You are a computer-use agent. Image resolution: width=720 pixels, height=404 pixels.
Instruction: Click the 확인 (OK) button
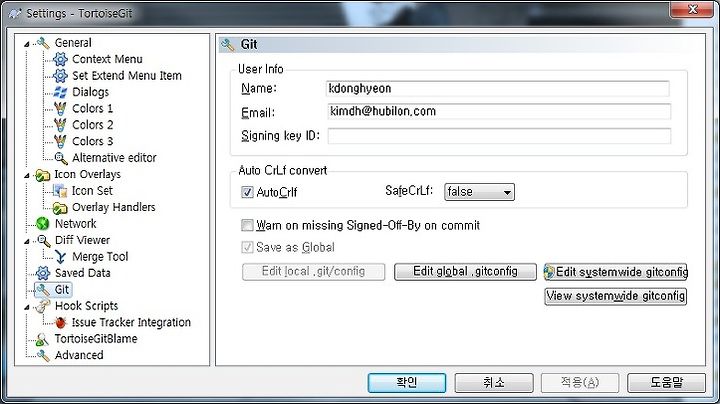coord(407,383)
